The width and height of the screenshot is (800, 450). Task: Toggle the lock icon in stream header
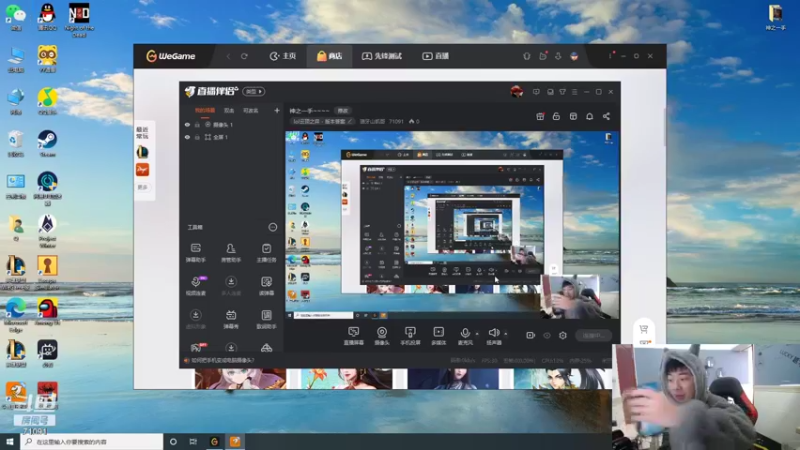point(556,116)
